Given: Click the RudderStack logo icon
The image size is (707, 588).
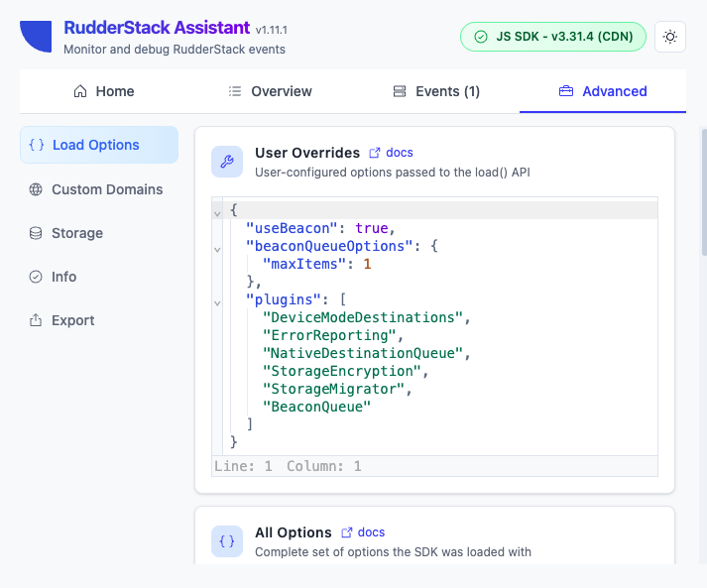Looking at the screenshot, I should pos(36,37).
